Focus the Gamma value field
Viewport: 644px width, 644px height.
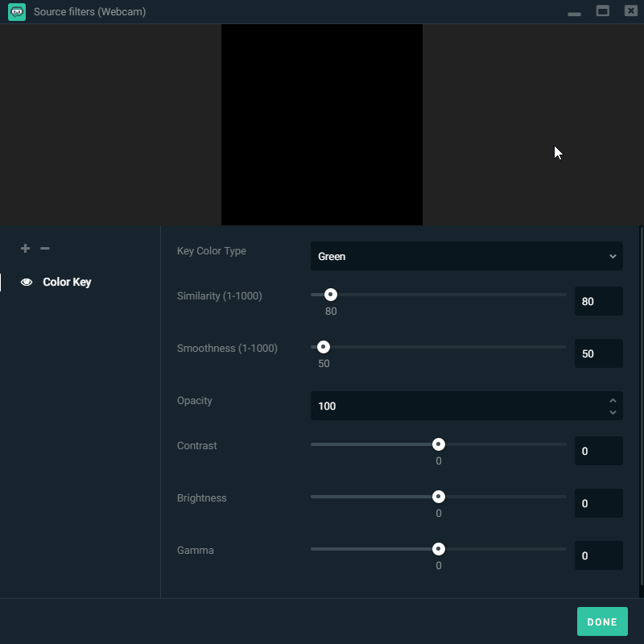598,555
